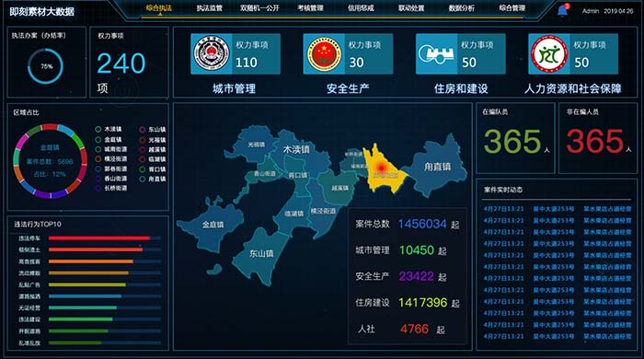Click the Admin user label
This screenshot has width=644, height=359.
(591, 11)
